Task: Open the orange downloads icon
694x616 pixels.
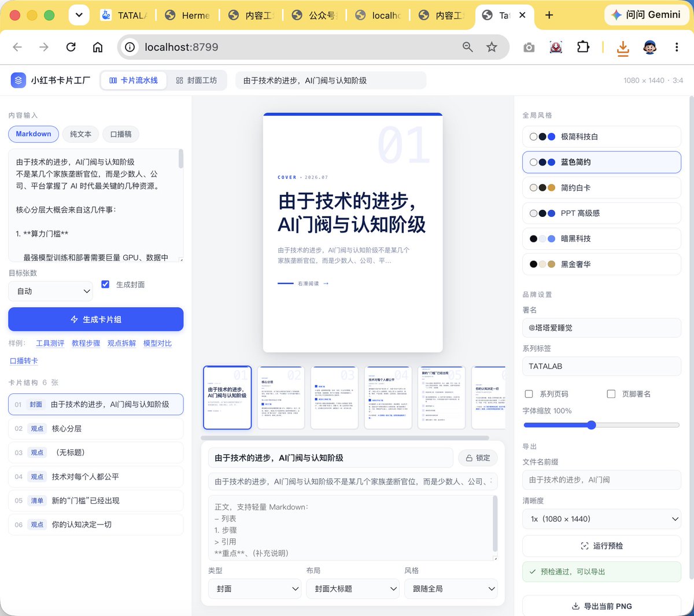Action: pyautogui.click(x=623, y=48)
